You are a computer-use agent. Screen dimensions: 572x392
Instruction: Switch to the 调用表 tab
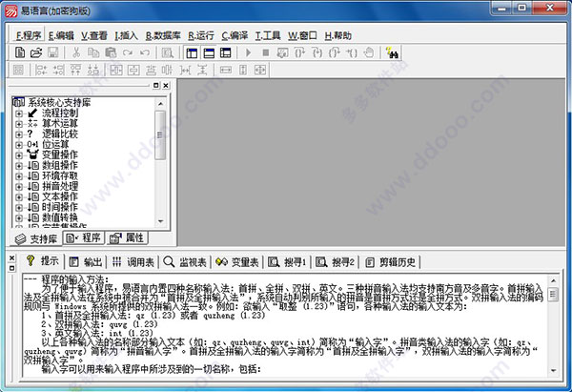click(x=133, y=262)
